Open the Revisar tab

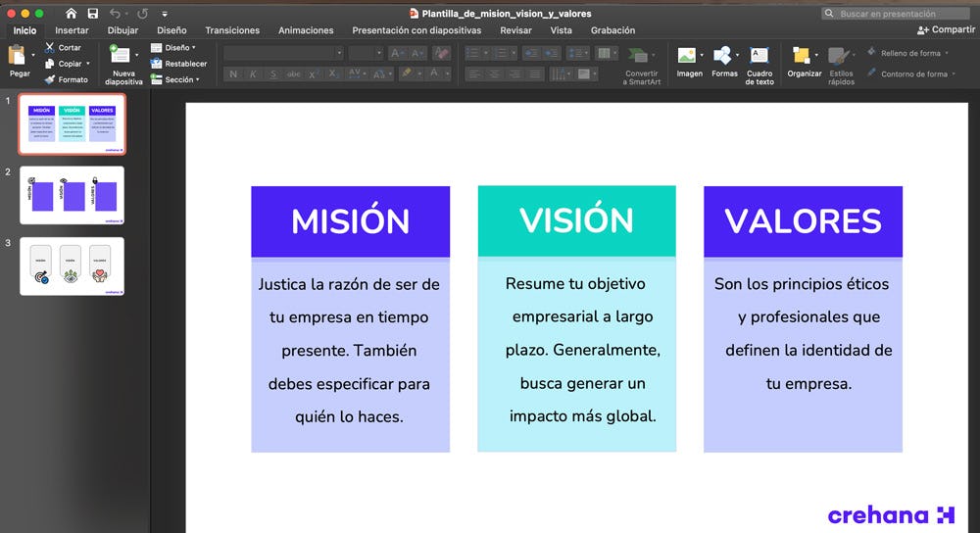pos(515,30)
